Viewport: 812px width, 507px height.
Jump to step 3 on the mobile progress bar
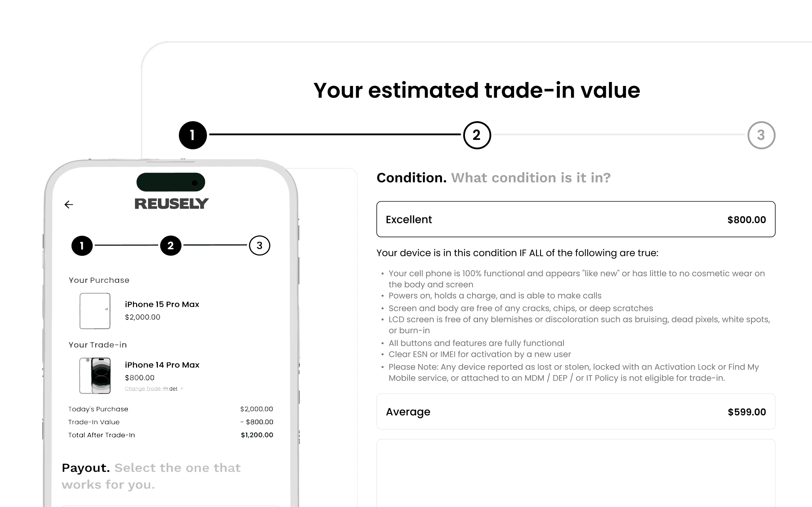tap(260, 246)
